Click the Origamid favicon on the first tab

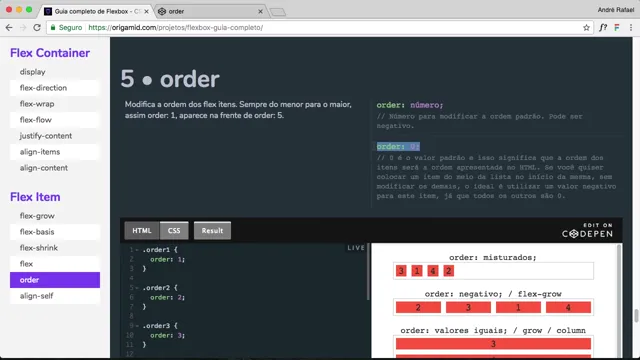point(48,11)
